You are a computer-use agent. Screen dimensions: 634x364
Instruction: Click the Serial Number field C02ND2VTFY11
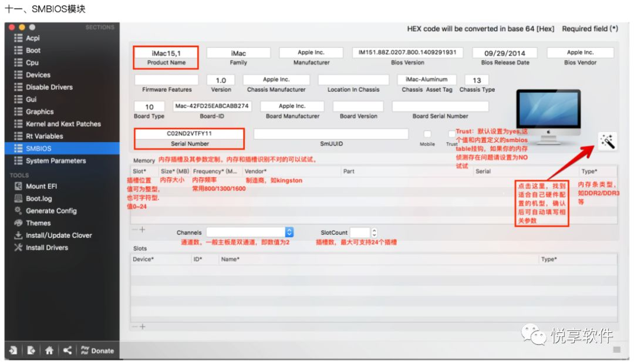pos(189,133)
